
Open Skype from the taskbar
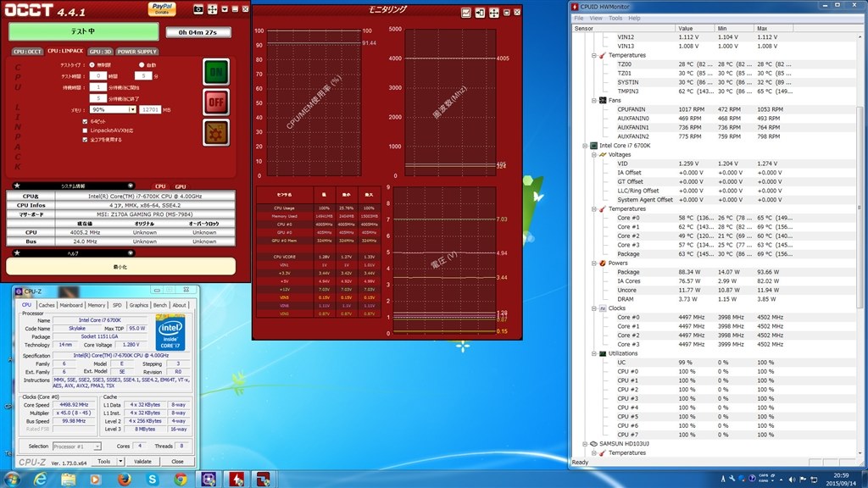click(153, 480)
